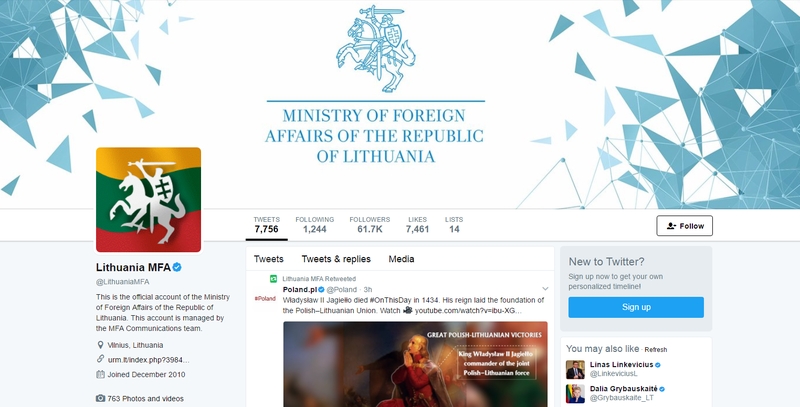Follow the Lithuania MFA account
This screenshot has height=407, width=800.
(x=684, y=226)
